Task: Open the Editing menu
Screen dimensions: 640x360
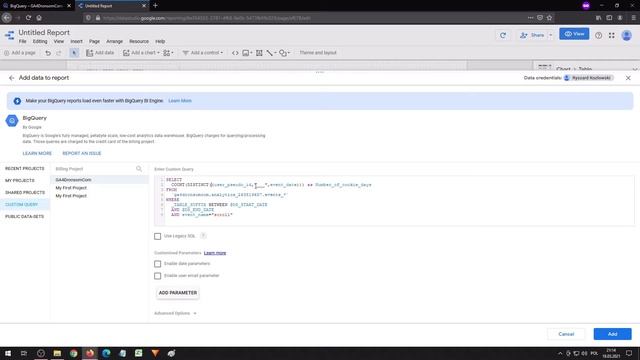Action: [x=40, y=42]
